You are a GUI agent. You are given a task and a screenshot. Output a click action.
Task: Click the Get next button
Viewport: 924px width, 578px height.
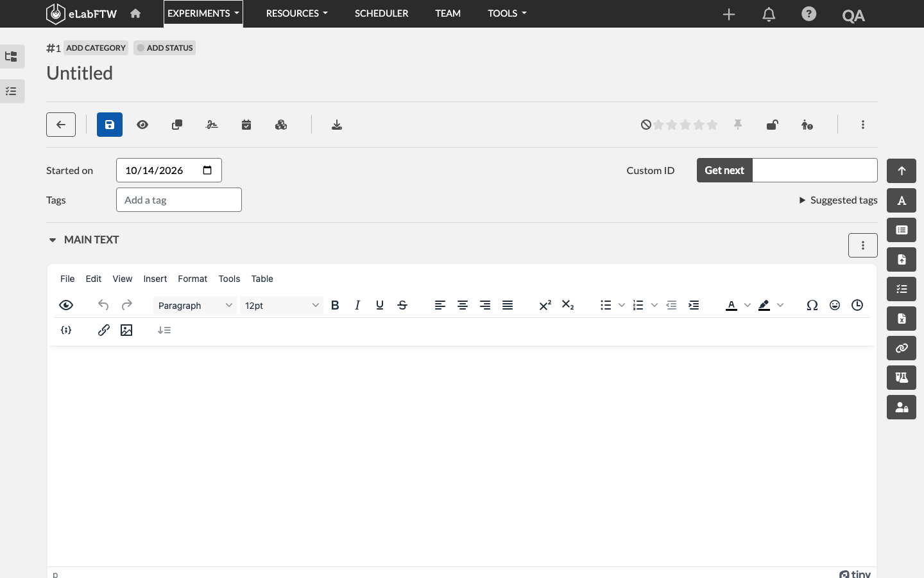[724, 170]
